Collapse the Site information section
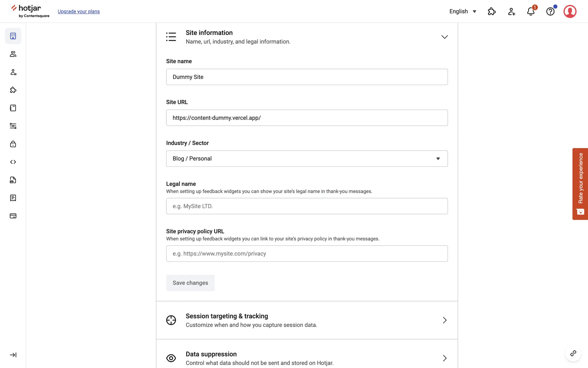Viewport: 588px width, 368px height. point(444,37)
